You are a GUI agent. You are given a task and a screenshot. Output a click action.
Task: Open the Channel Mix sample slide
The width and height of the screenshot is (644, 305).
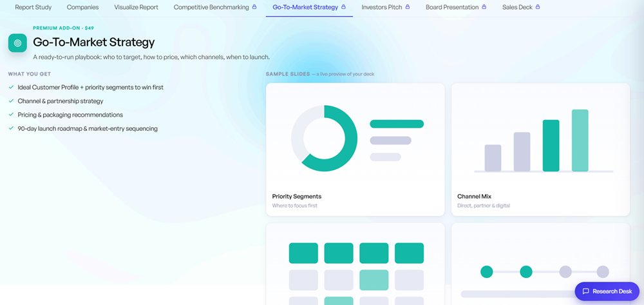540,150
